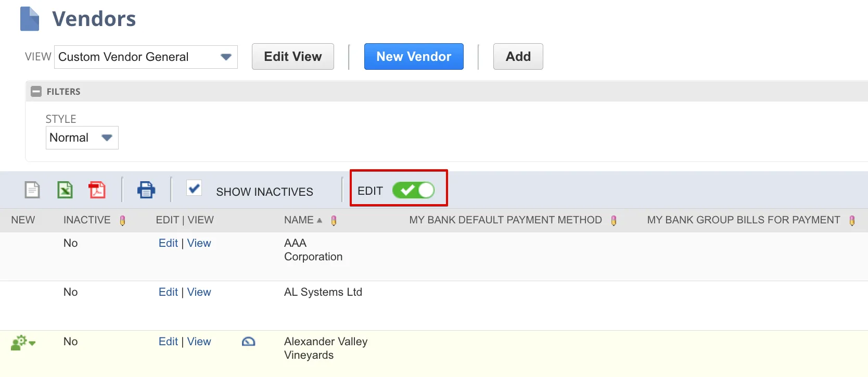868x377 pixels.
Task: Collapse the Filters section
Action: click(x=36, y=92)
